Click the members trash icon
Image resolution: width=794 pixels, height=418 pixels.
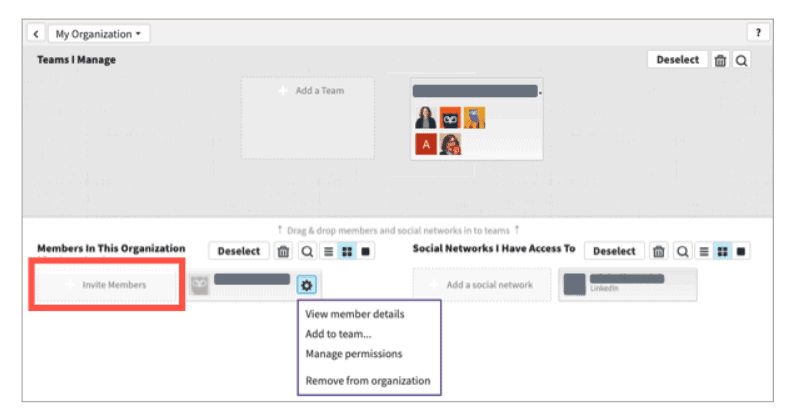pyautogui.click(x=284, y=251)
